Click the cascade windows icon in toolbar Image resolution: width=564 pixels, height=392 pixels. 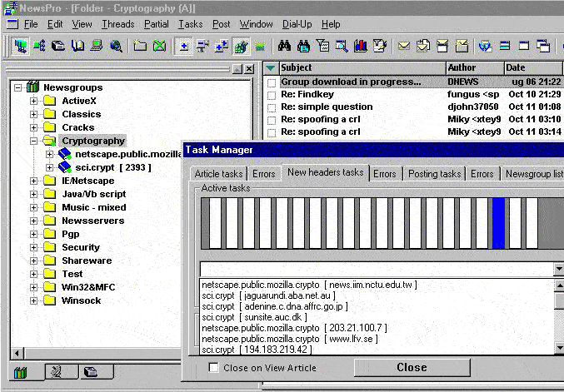(544, 46)
